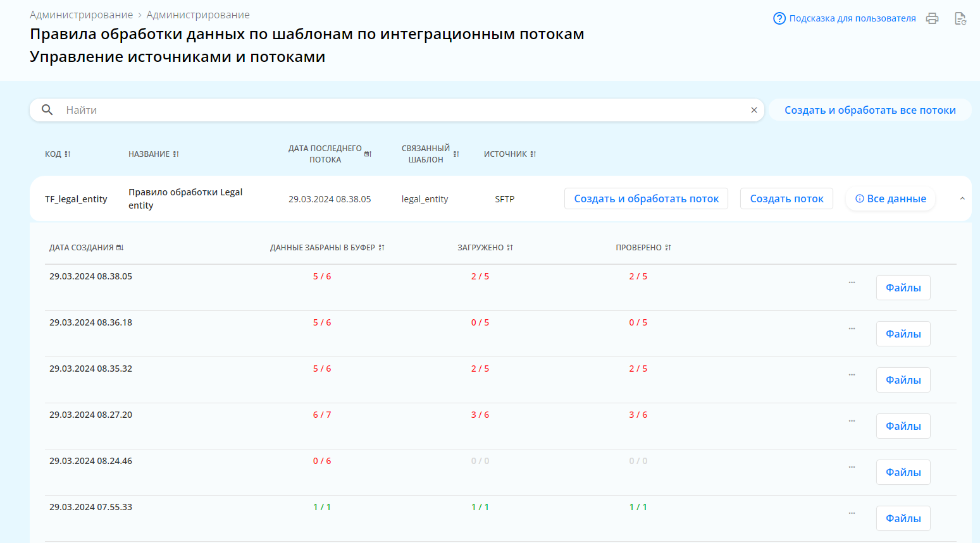The height and width of the screenshot is (543, 980).
Task: Click the TF_legal_entity code cell
Action: (x=76, y=199)
